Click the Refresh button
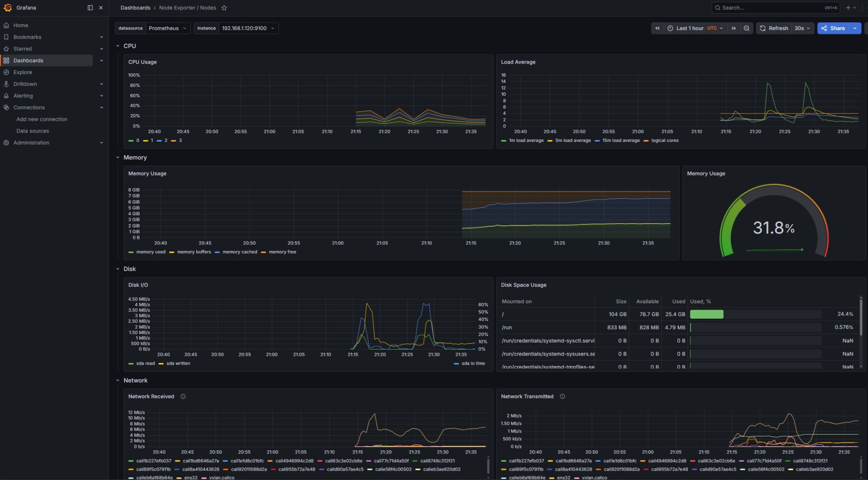This screenshot has height=480, width=868. click(x=773, y=28)
